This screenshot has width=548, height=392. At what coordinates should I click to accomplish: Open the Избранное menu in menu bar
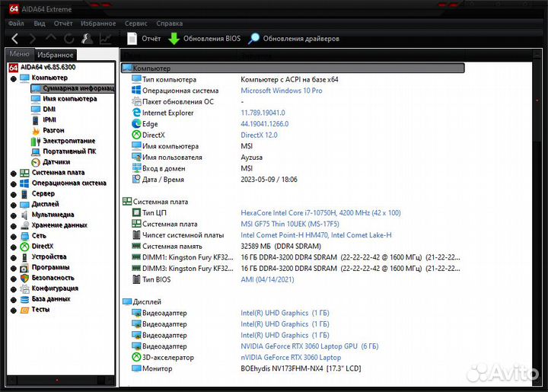tap(98, 24)
